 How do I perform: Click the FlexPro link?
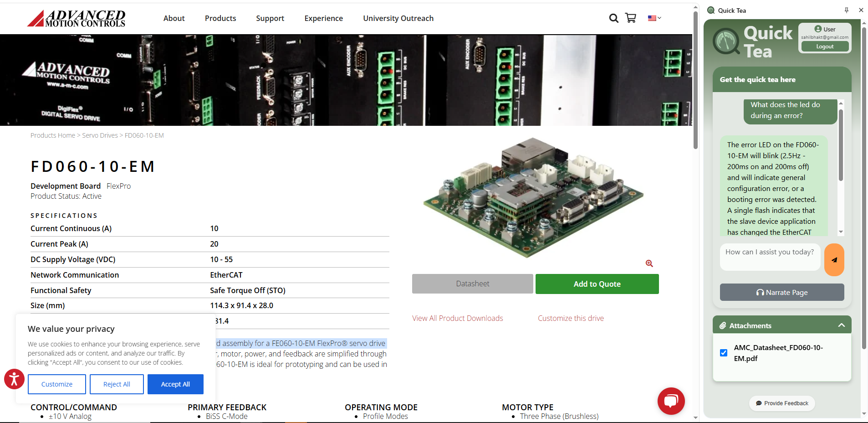click(x=119, y=186)
